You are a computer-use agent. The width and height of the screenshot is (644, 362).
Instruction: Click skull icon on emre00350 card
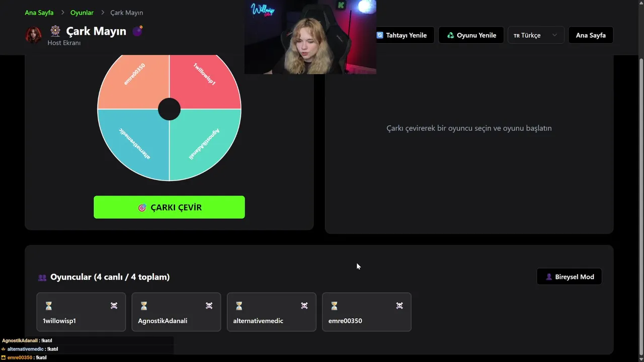coord(399,306)
